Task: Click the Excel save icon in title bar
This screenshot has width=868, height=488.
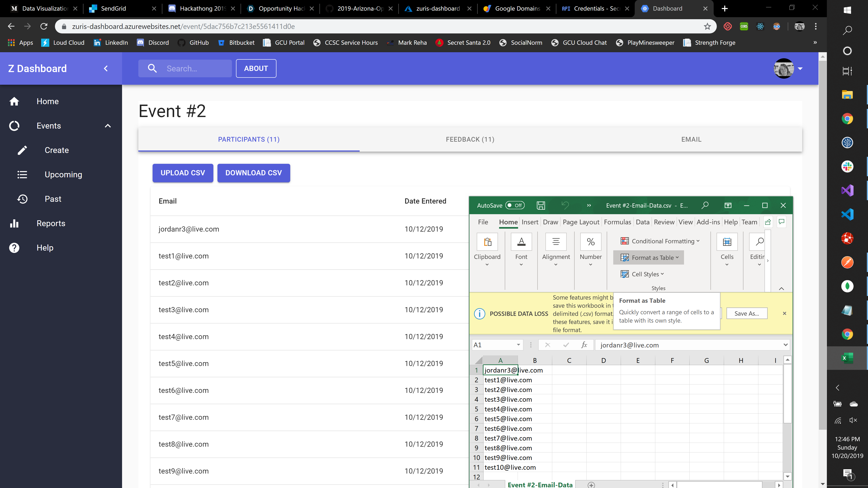Action: [x=541, y=205]
